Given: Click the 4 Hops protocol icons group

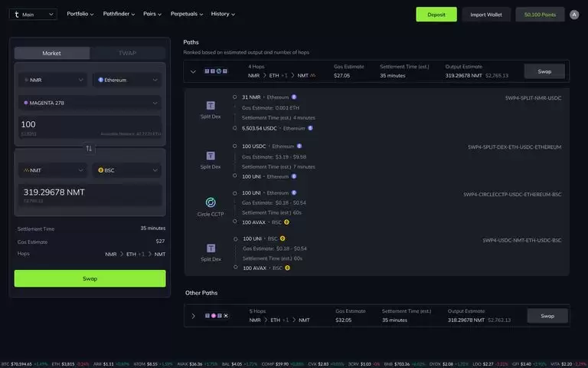Looking at the screenshot, I should click(216, 71).
